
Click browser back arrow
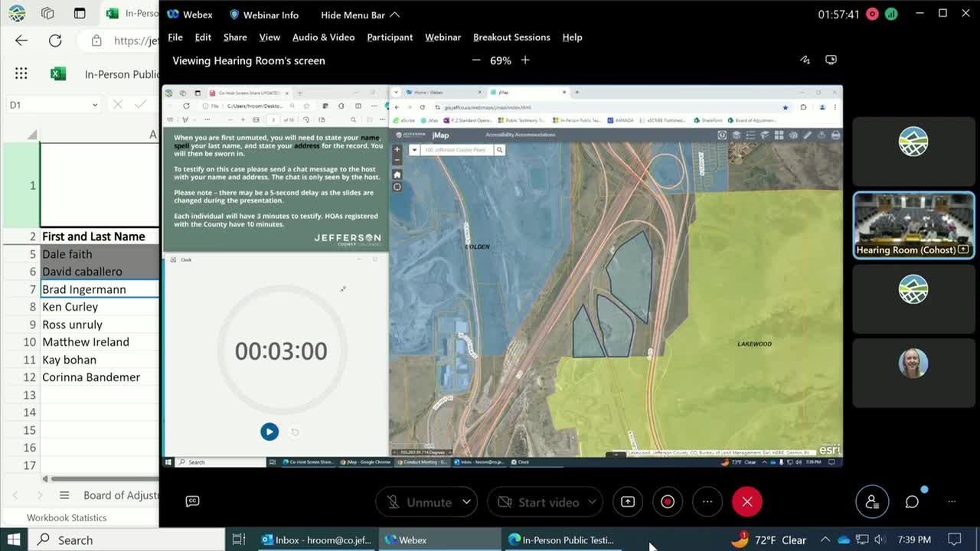[21, 41]
